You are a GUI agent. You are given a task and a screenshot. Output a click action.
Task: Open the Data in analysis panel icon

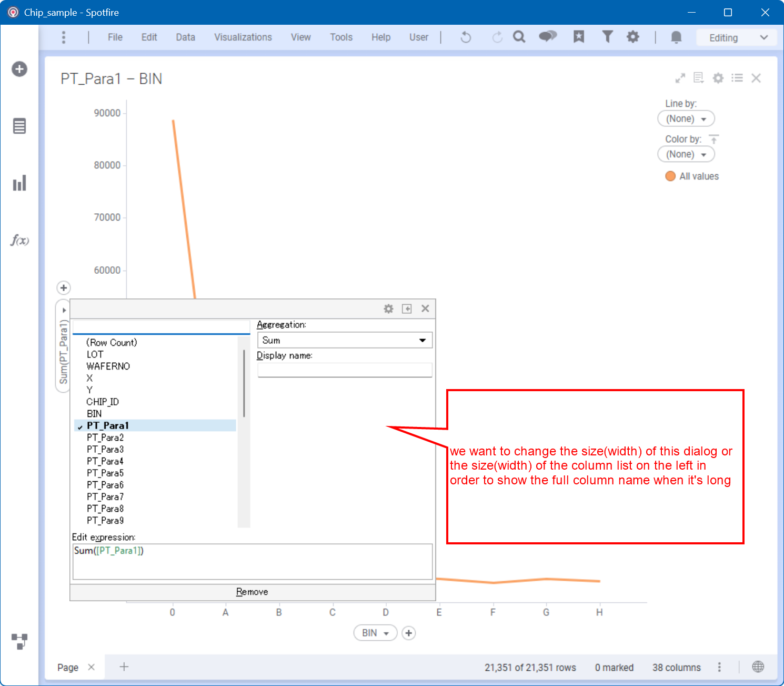click(x=19, y=126)
